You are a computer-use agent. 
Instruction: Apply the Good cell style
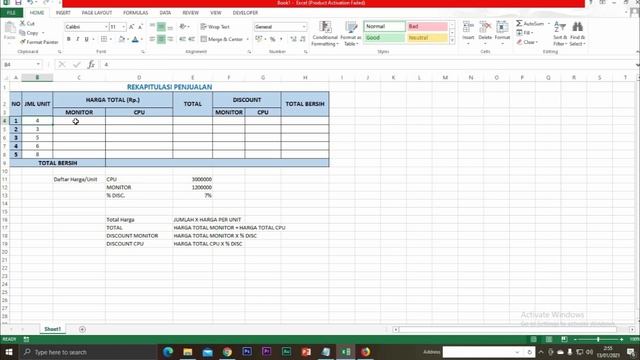coord(384,38)
